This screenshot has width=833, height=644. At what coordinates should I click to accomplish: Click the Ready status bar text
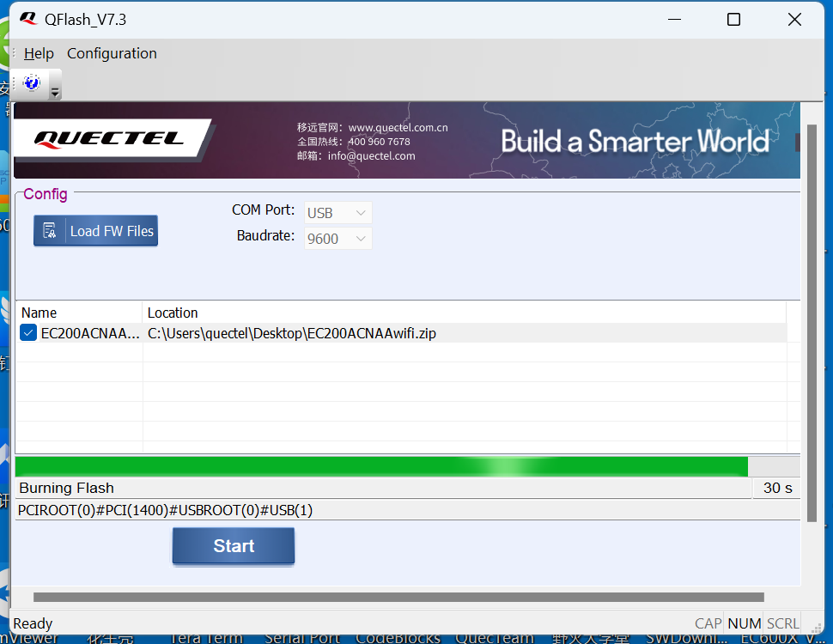tap(33, 623)
